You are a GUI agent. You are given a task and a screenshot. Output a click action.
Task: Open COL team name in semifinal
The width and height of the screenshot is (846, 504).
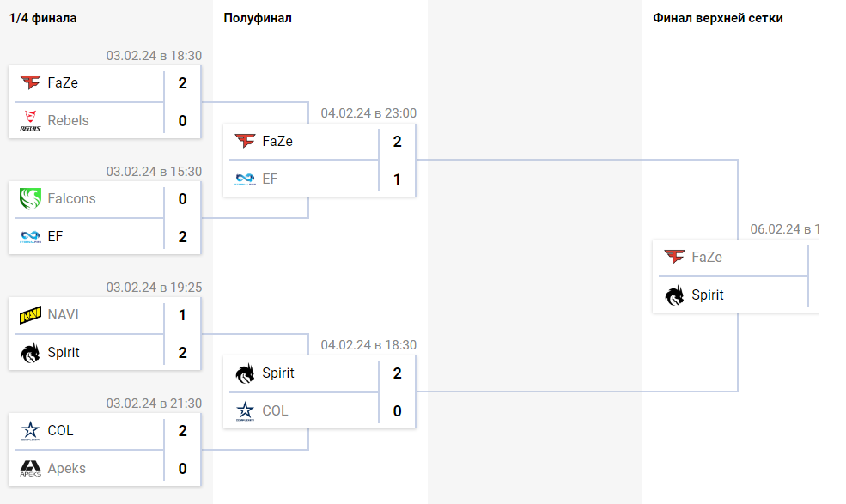coord(275,410)
